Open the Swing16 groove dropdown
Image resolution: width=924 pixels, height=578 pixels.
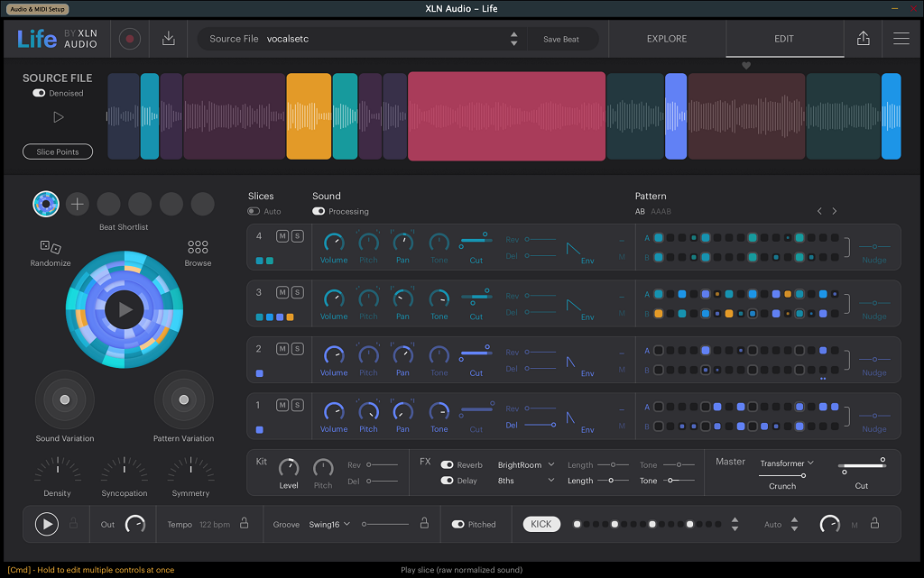coord(329,525)
